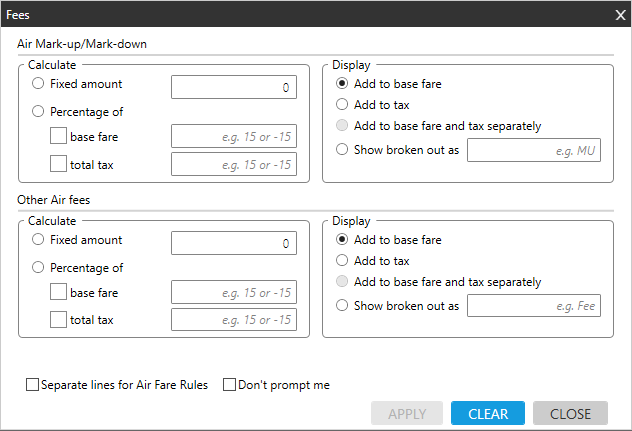Select Percentage of under Other Air fees
This screenshot has width=632, height=431.
pyautogui.click(x=39, y=268)
